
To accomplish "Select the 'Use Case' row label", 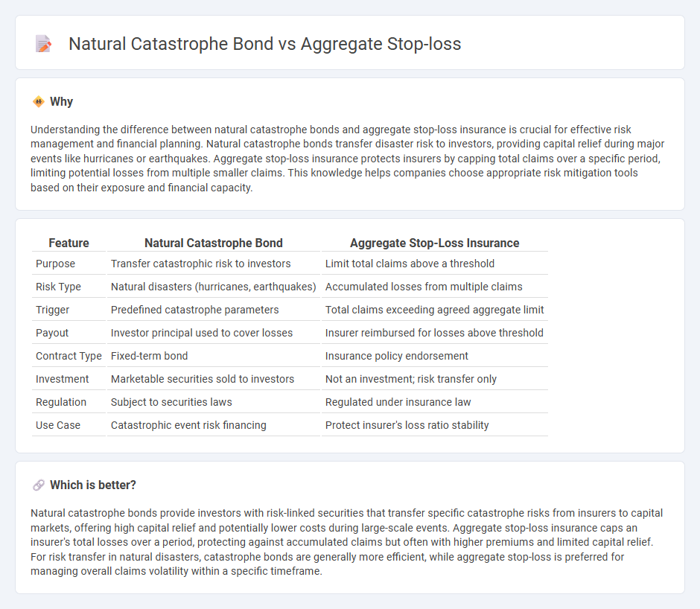I will [x=58, y=426].
